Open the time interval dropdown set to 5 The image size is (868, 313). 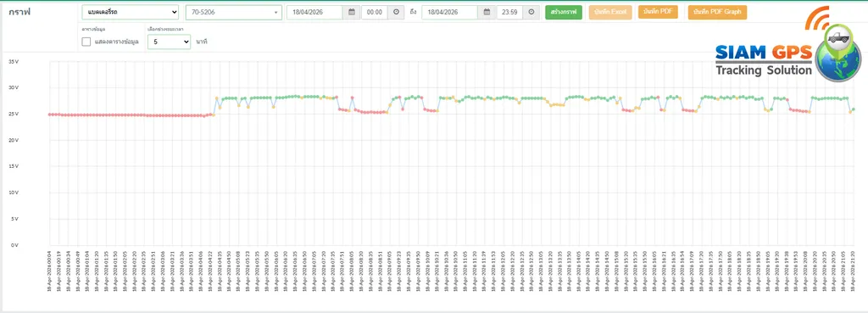coord(169,42)
